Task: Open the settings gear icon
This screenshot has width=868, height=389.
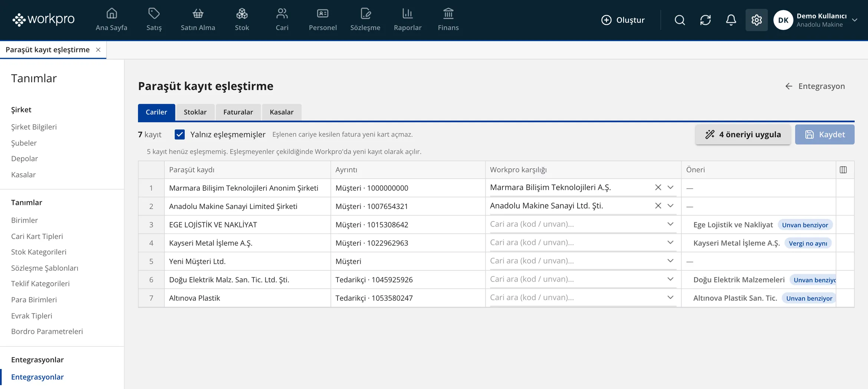Action: [x=756, y=20]
